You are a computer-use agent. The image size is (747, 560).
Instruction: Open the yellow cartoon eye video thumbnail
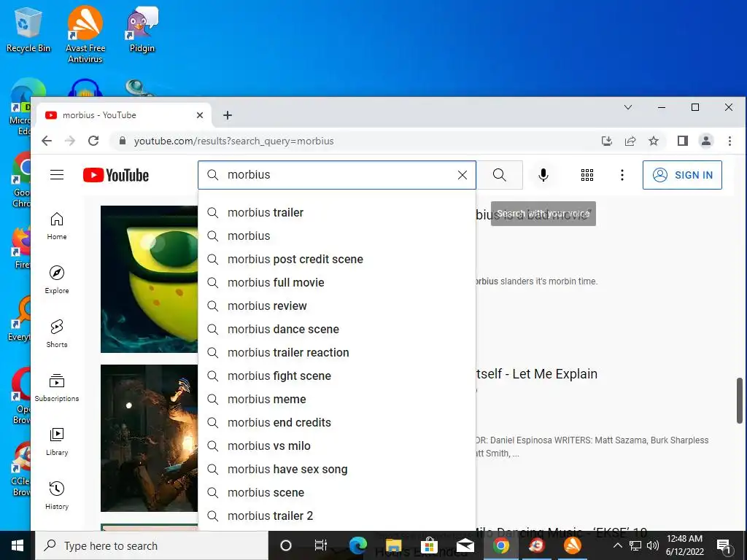tap(149, 279)
